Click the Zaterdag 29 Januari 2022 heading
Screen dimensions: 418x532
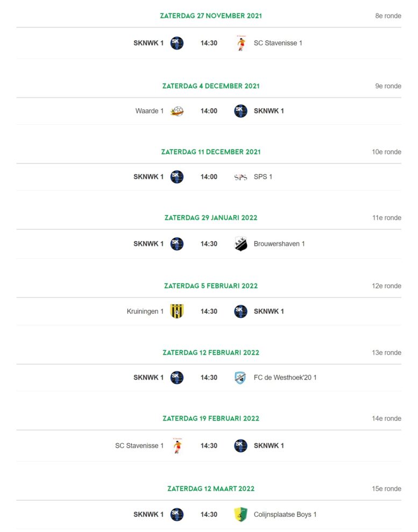(x=211, y=218)
